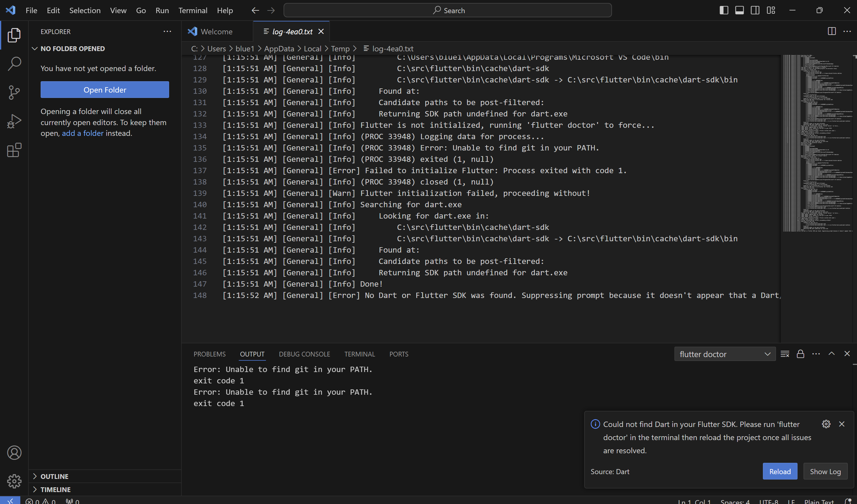Screen dimensions: 857x504
Task: Open notifications bell in status bar
Action: (x=848, y=501)
